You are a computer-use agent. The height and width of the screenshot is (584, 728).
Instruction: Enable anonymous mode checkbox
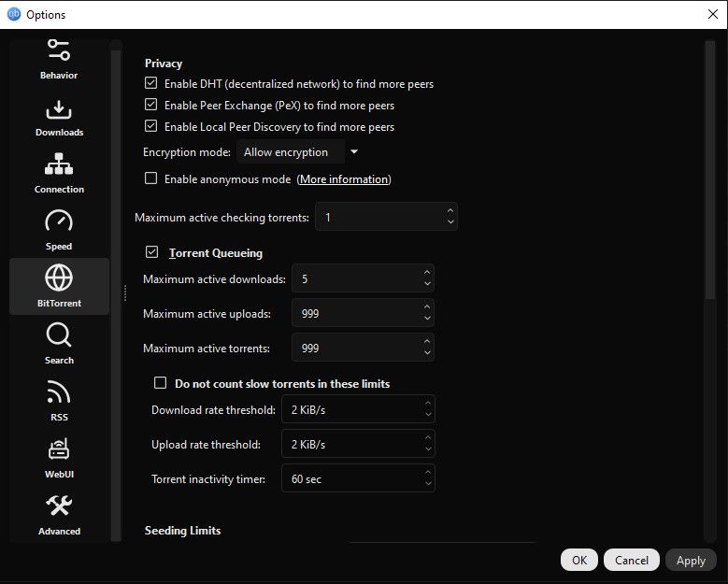tap(150, 178)
